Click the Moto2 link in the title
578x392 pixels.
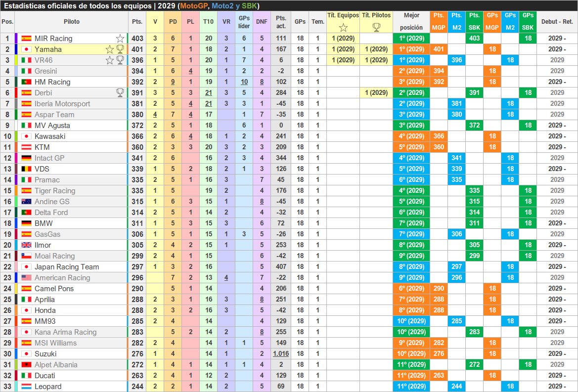pyautogui.click(x=222, y=6)
